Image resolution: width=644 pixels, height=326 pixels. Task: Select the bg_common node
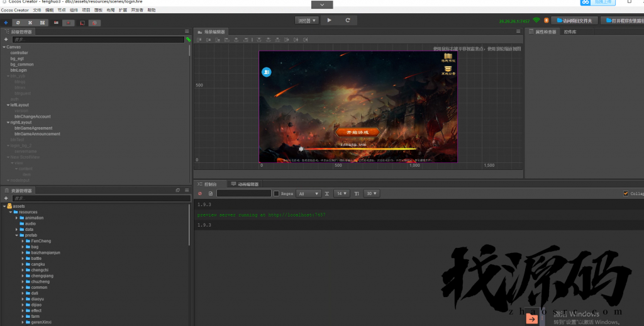pyautogui.click(x=22, y=65)
